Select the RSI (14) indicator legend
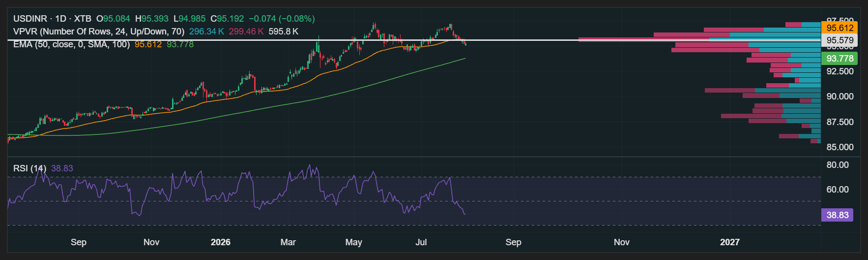 point(30,168)
